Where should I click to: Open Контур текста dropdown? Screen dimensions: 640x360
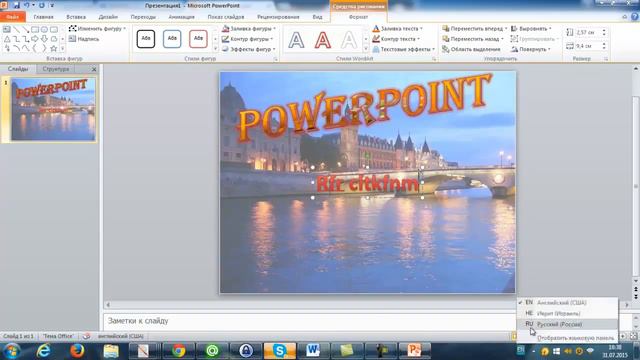(x=396, y=39)
